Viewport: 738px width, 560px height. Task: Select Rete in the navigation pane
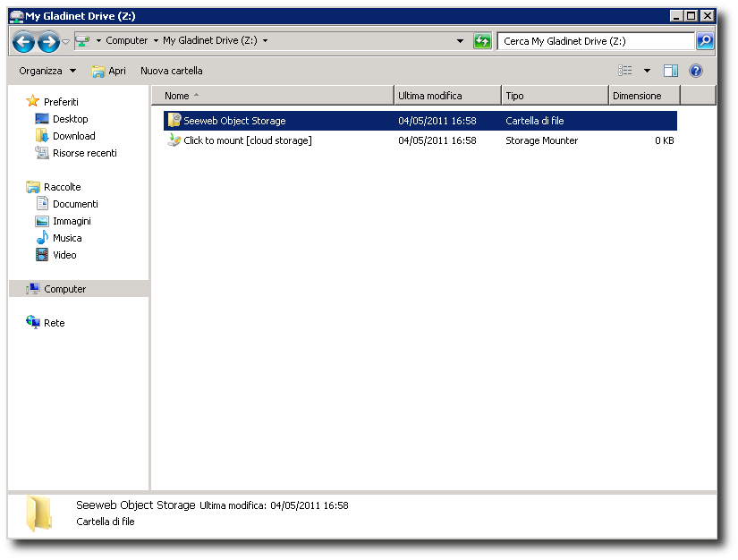[55, 323]
